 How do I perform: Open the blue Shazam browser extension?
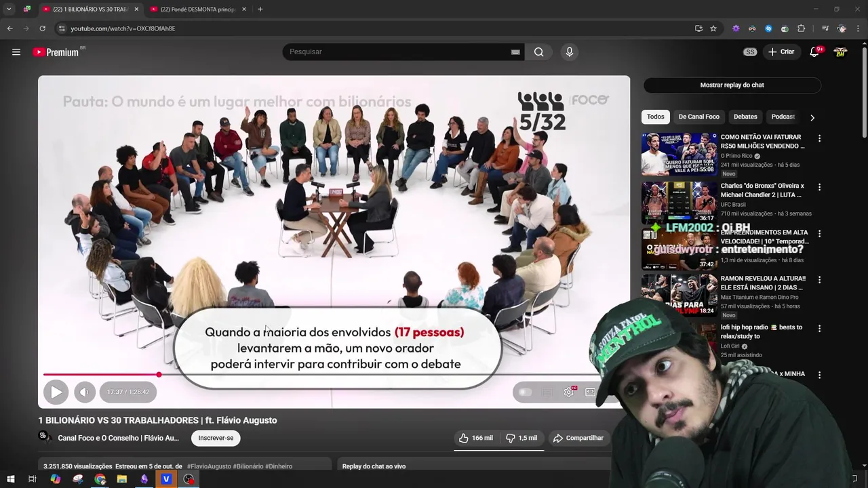(768, 28)
